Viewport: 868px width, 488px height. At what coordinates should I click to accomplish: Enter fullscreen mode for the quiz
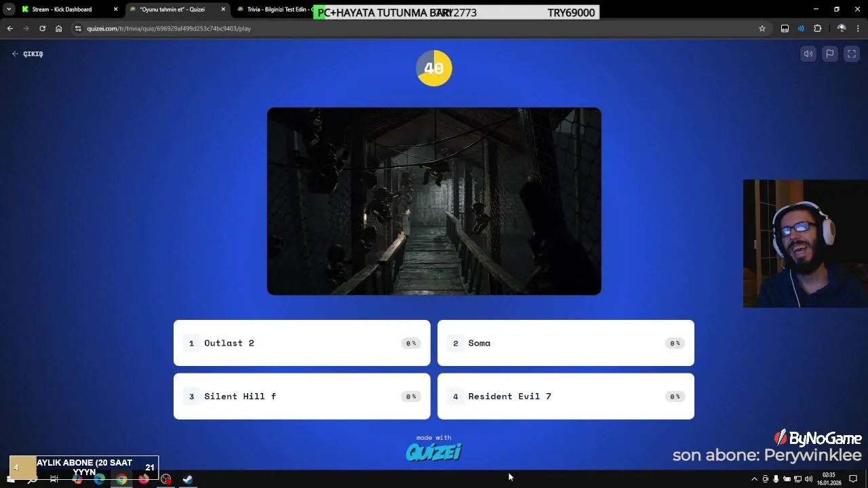(x=852, y=54)
